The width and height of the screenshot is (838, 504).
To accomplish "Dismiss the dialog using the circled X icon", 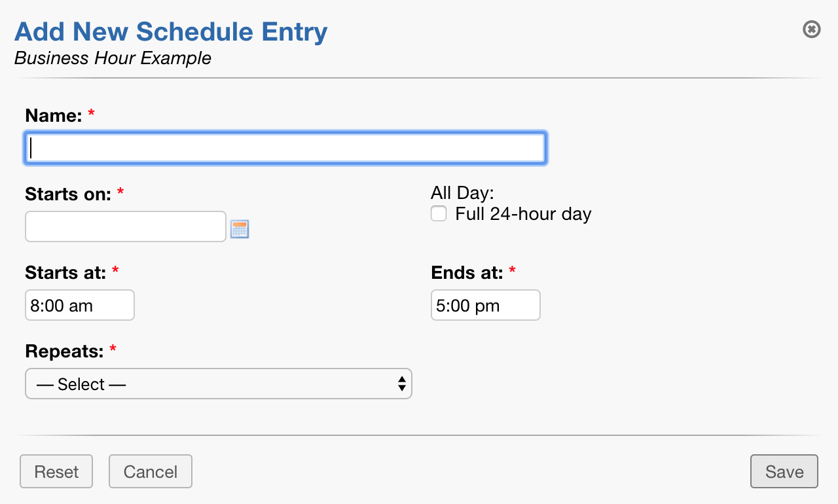I will point(811,29).
